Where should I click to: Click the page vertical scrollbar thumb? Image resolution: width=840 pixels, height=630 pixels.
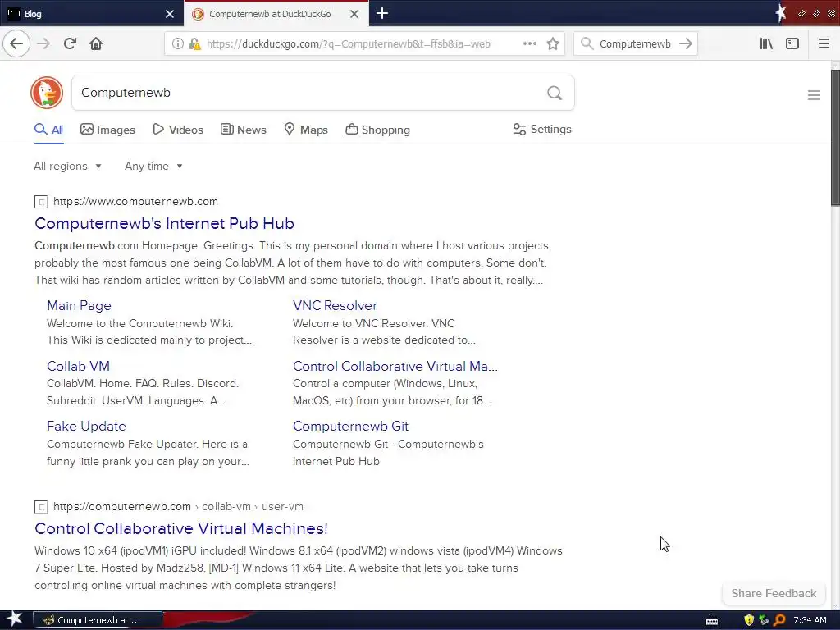835,137
